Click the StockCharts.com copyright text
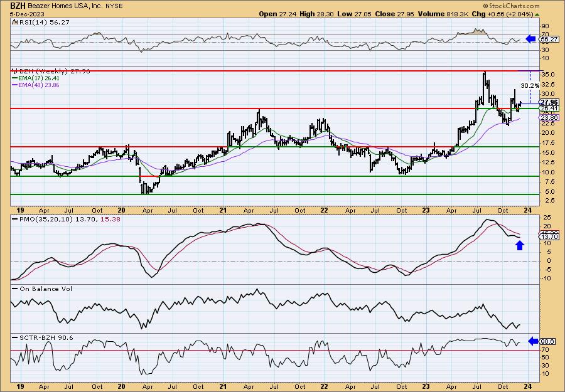Viewport: 565px width, 392px height. point(511,6)
